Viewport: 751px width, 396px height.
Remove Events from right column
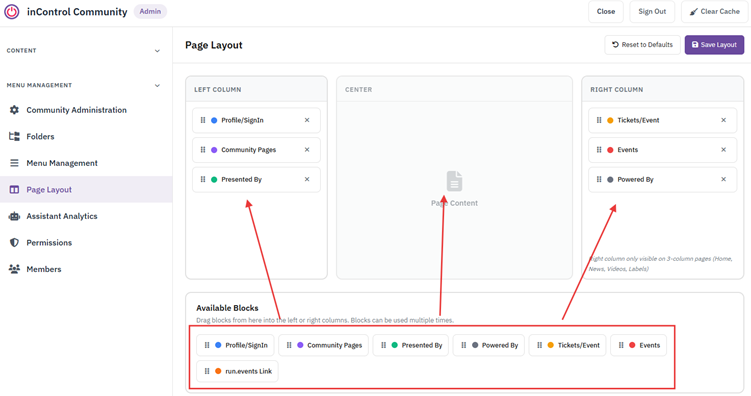[x=724, y=150]
